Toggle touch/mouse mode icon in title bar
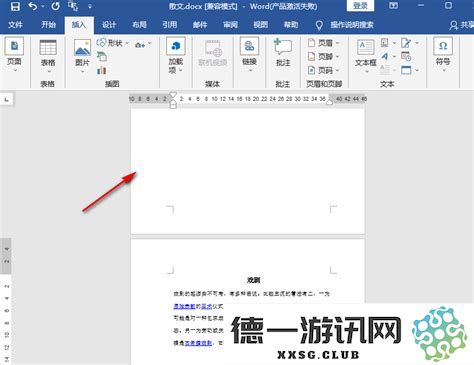 click(73, 6)
